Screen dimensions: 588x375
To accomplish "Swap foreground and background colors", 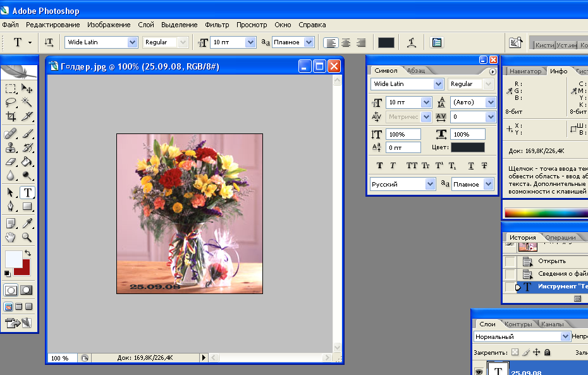I will tap(28, 253).
